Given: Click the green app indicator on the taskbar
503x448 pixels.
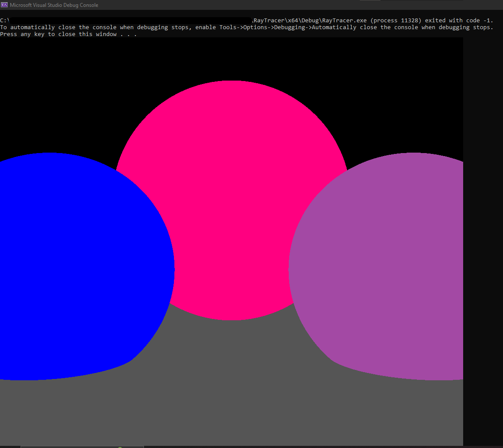Looking at the screenshot, I should tap(120, 446).
